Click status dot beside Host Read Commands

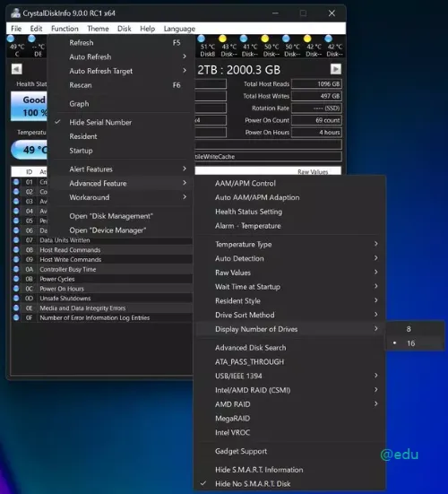click(x=16, y=250)
